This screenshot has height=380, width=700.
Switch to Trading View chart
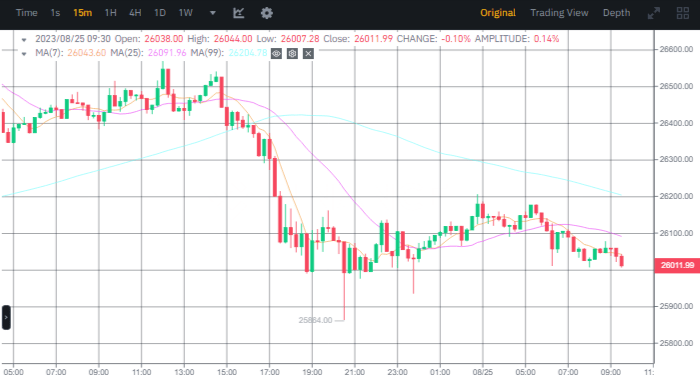(559, 13)
